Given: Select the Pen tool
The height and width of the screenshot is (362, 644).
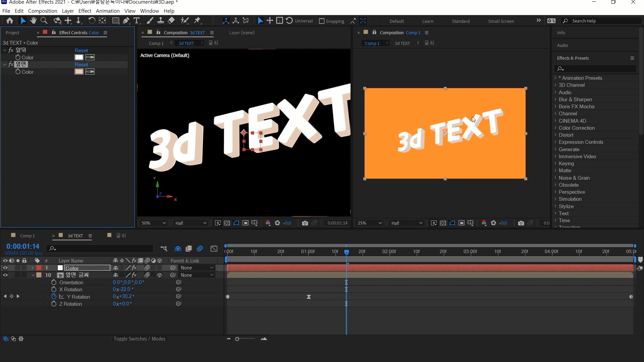Looking at the screenshot, I should (126, 21).
